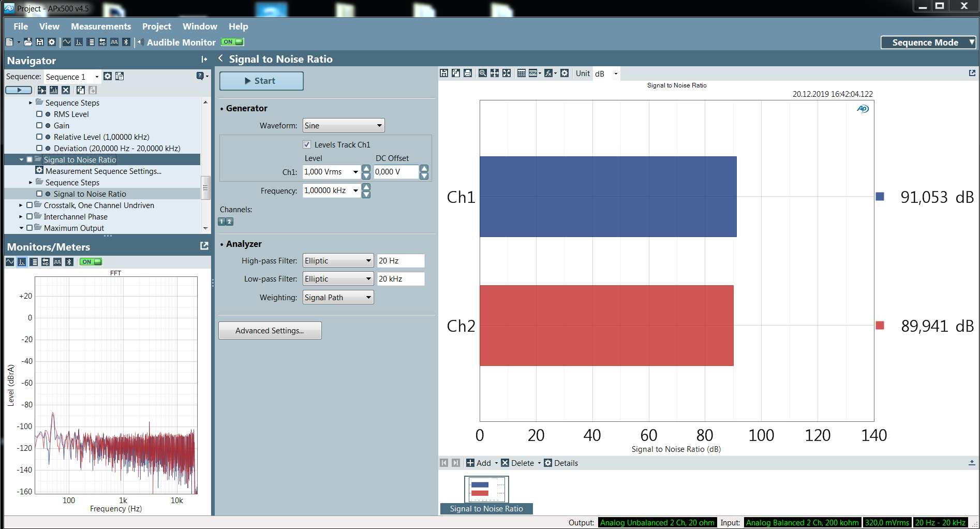
Task: Check the RMS Level checkbox in Navigator
Action: click(x=39, y=114)
